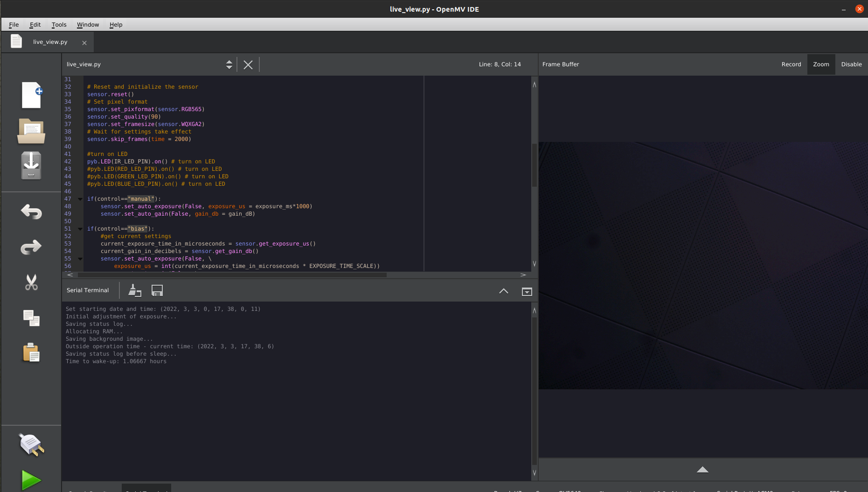The image size is (868, 492).
Task: Run the live_view.py script
Action: point(31,480)
